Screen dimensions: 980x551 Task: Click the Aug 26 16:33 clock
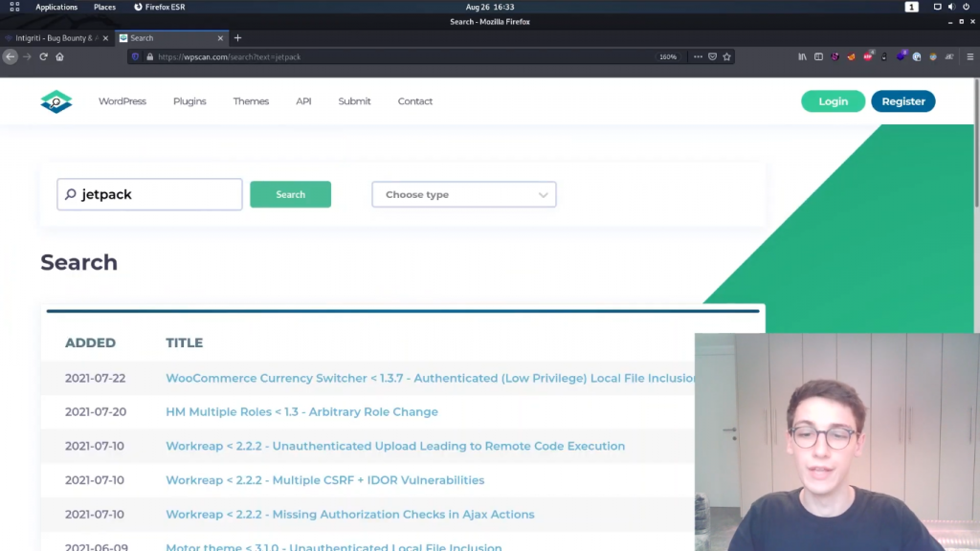pyautogui.click(x=489, y=7)
